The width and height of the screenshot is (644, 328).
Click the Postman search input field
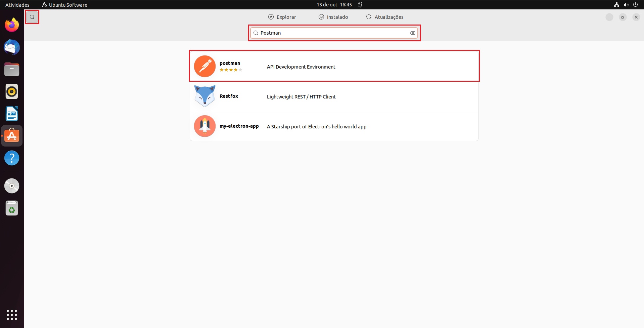coord(334,33)
